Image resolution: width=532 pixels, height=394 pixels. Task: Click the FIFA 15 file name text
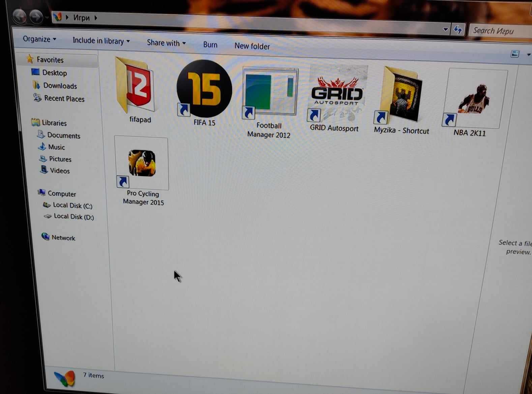pyautogui.click(x=204, y=123)
